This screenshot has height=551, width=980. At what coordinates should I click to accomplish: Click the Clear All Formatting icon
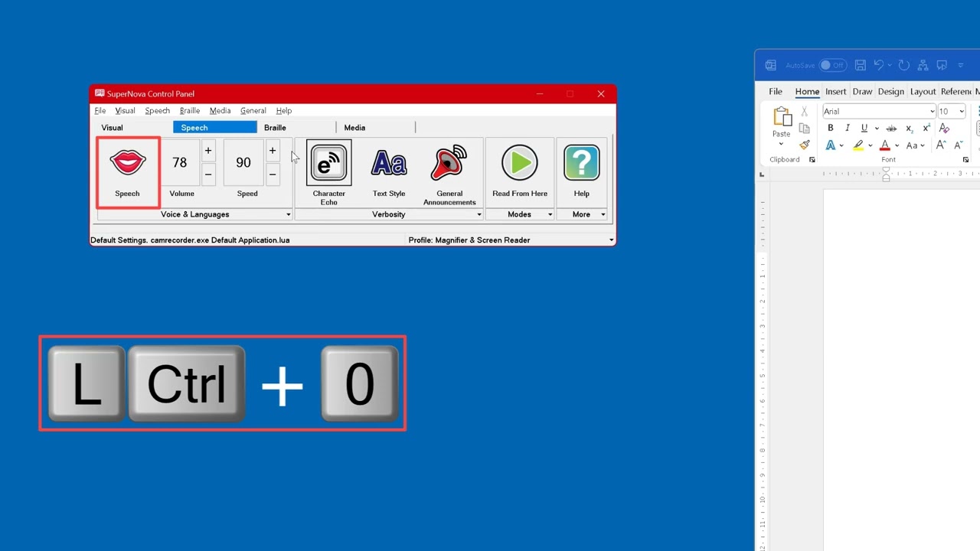pyautogui.click(x=945, y=129)
